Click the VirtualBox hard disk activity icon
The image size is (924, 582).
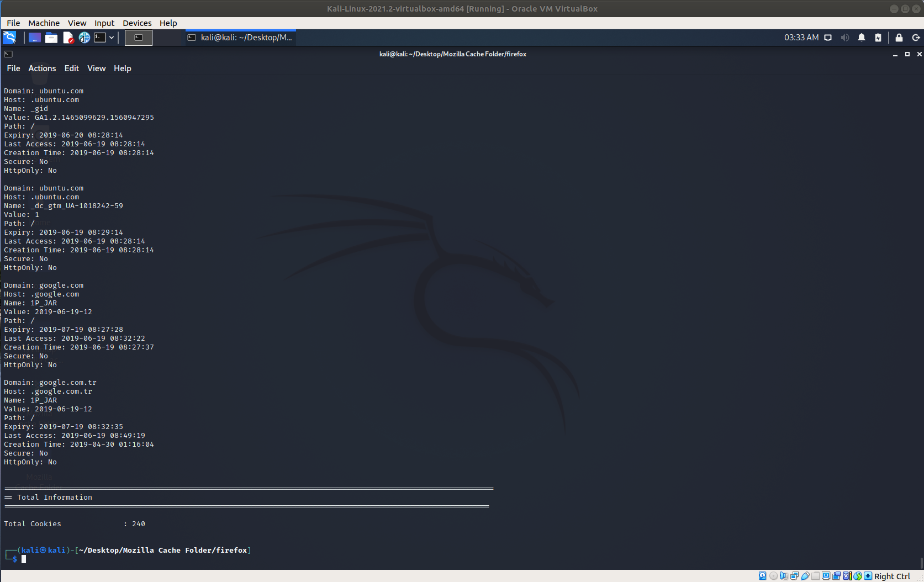(763, 576)
